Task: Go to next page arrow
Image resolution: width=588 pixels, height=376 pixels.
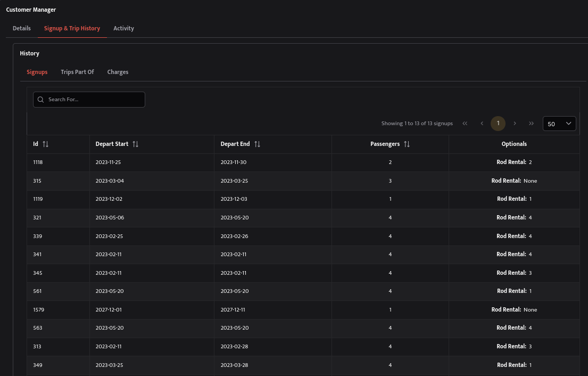Action: pyautogui.click(x=515, y=124)
